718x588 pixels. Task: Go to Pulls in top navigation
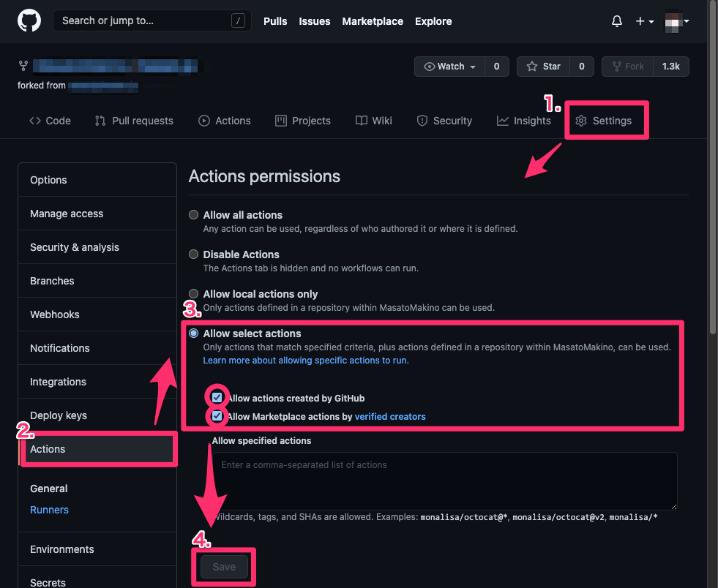click(x=275, y=21)
